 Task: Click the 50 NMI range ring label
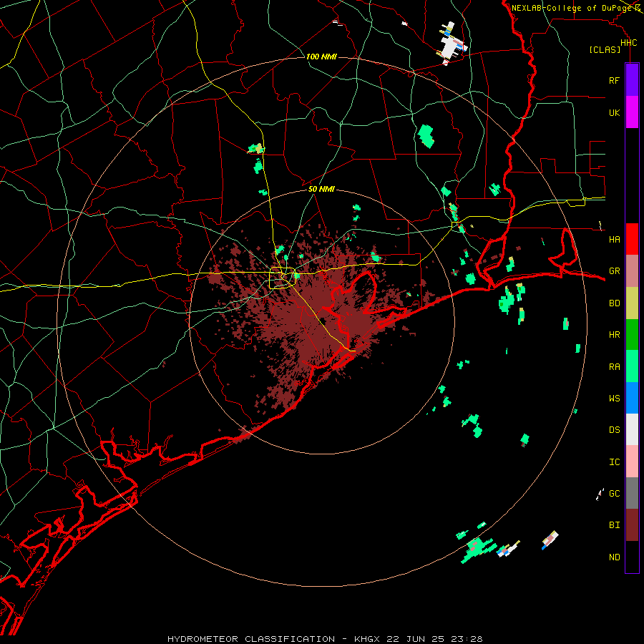click(321, 189)
